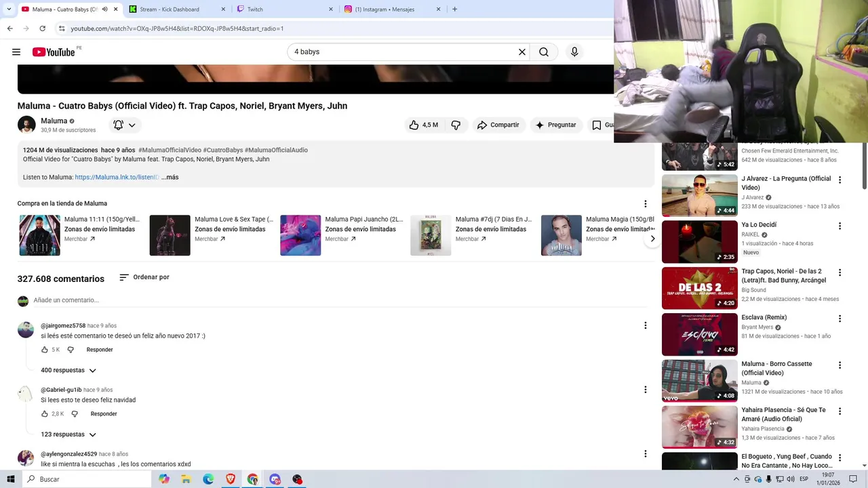Screen dimensions: 868x488
Task: Click the magnifier search button
Action: (544, 52)
